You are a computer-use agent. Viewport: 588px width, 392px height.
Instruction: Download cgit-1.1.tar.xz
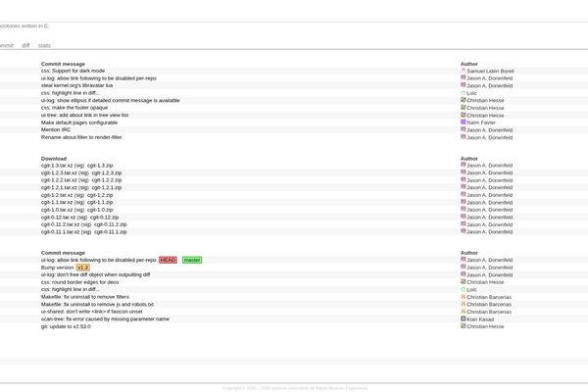[x=57, y=202]
